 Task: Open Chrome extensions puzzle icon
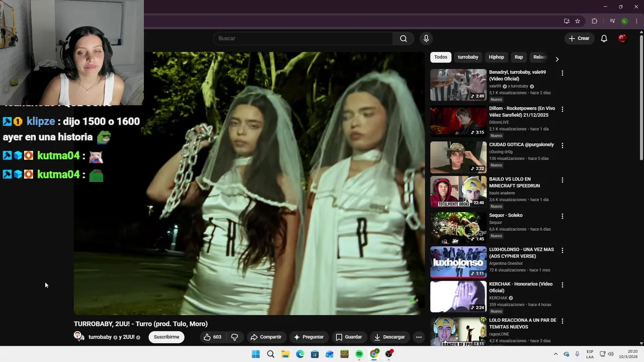(595, 21)
